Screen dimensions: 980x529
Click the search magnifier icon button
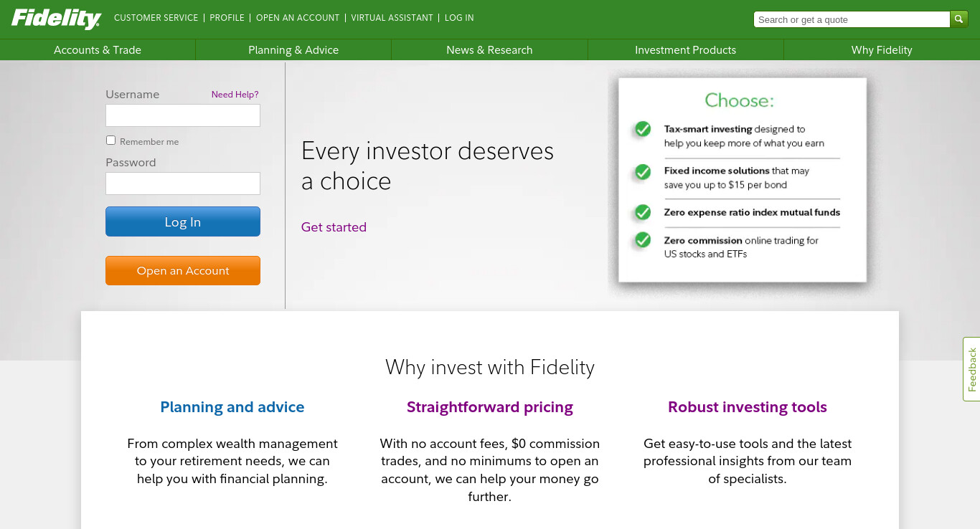[x=959, y=19]
